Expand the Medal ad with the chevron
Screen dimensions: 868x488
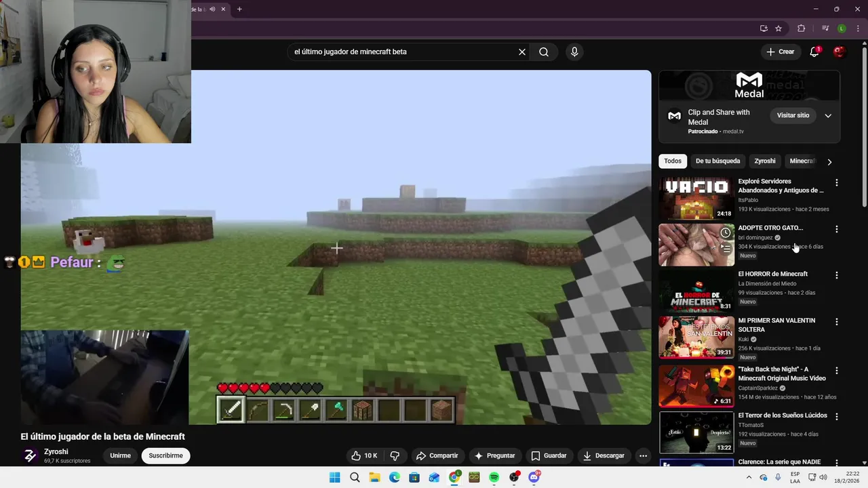tap(828, 116)
